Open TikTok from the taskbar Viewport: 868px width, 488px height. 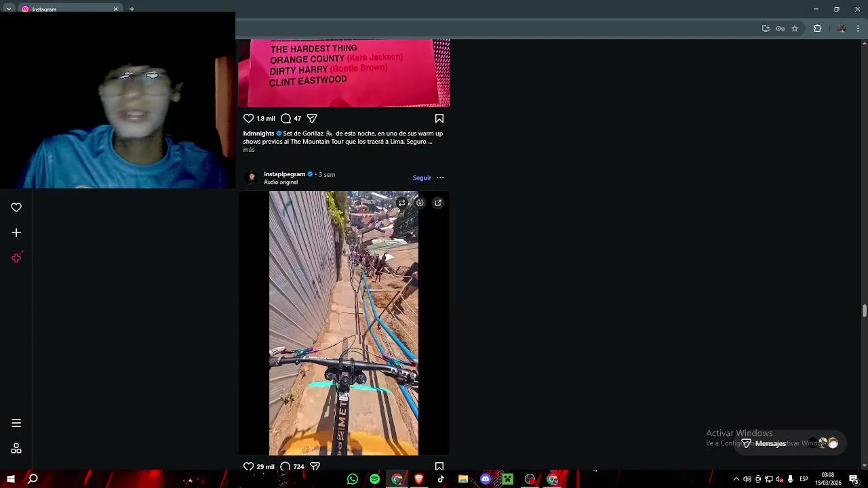click(x=441, y=479)
